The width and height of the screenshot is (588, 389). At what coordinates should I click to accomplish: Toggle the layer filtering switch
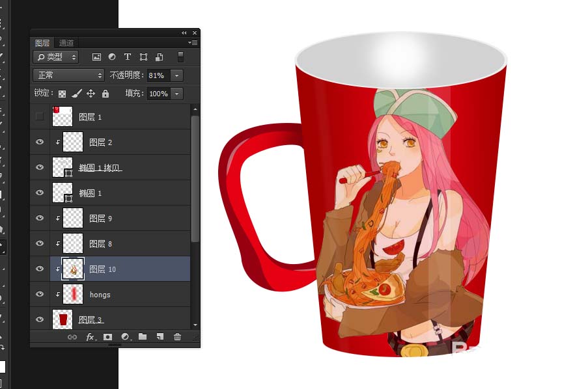(180, 57)
